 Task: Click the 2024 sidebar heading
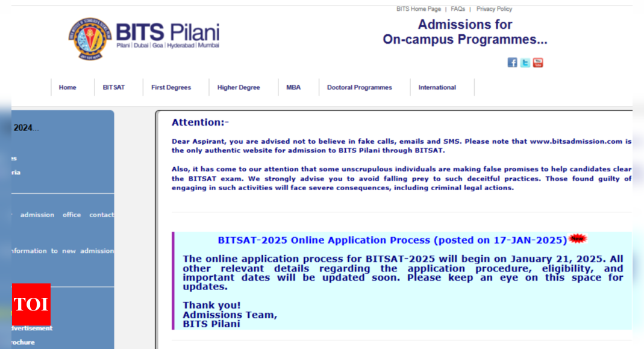click(x=25, y=128)
